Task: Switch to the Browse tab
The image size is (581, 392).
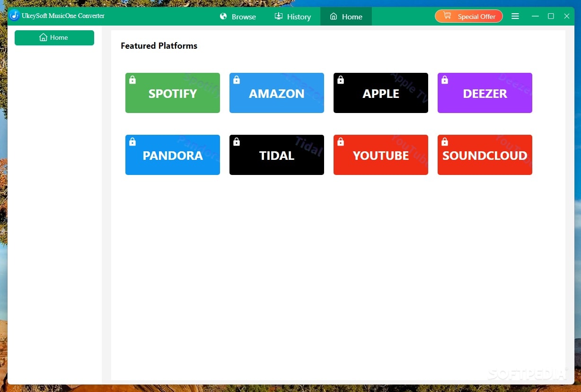Action: tap(238, 17)
